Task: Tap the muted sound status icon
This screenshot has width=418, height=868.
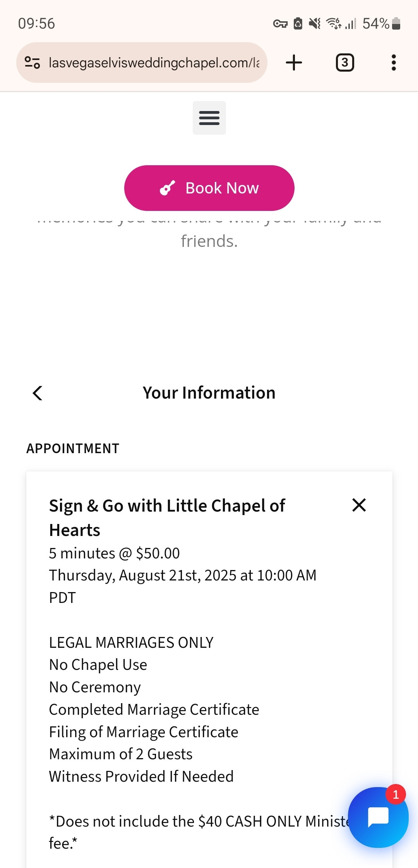Action: [315, 24]
